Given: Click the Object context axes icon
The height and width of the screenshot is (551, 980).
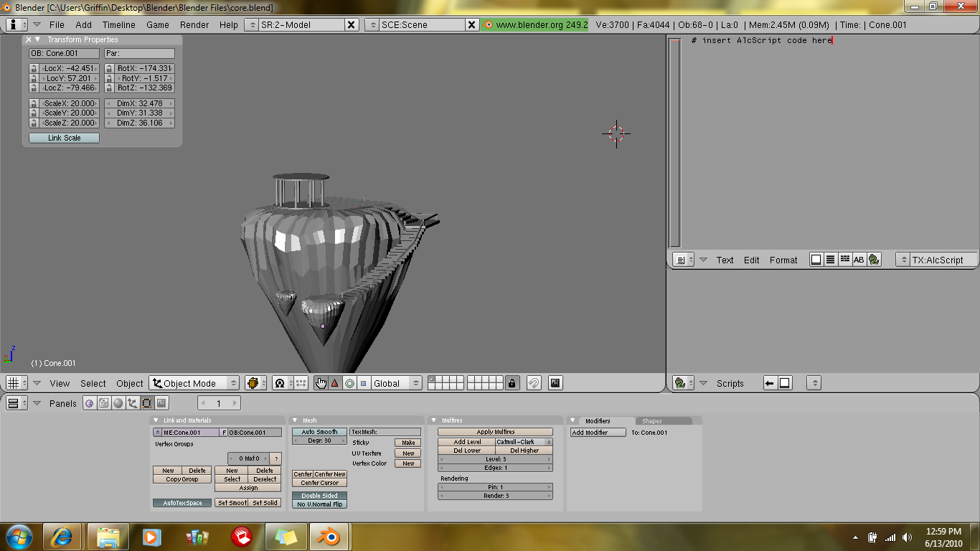Looking at the screenshot, I should [x=133, y=403].
